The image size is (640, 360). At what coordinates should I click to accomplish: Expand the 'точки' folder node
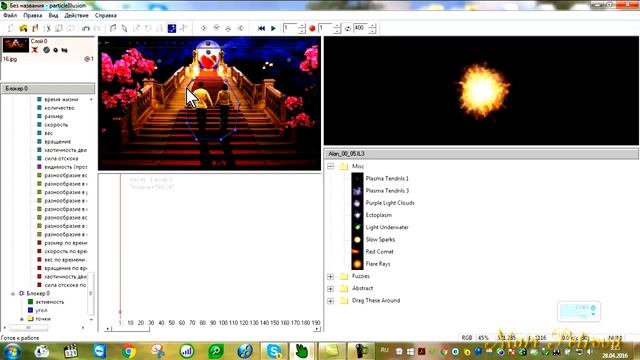coord(22,319)
